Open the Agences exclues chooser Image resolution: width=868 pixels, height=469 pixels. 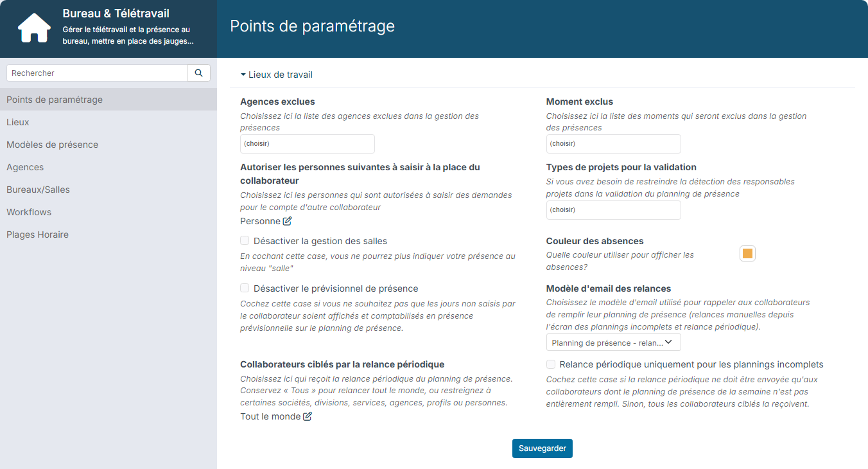click(x=308, y=144)
